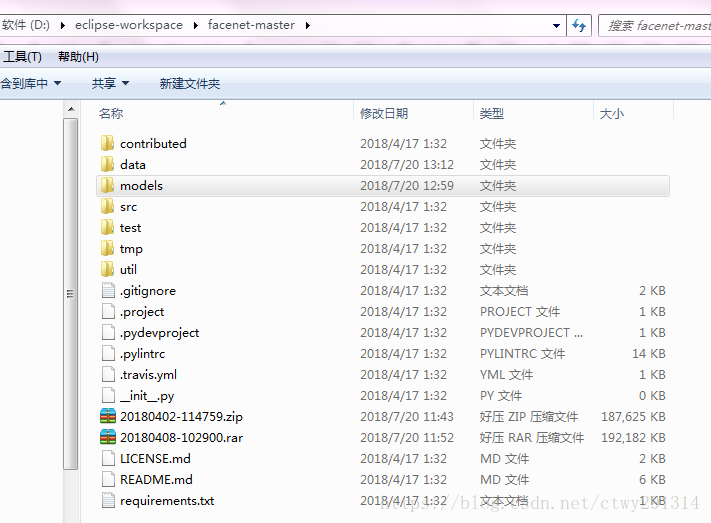711x523 pixels.
Task: Click the 20180402-114759.zip archive icon
Action: pos(108,416)
